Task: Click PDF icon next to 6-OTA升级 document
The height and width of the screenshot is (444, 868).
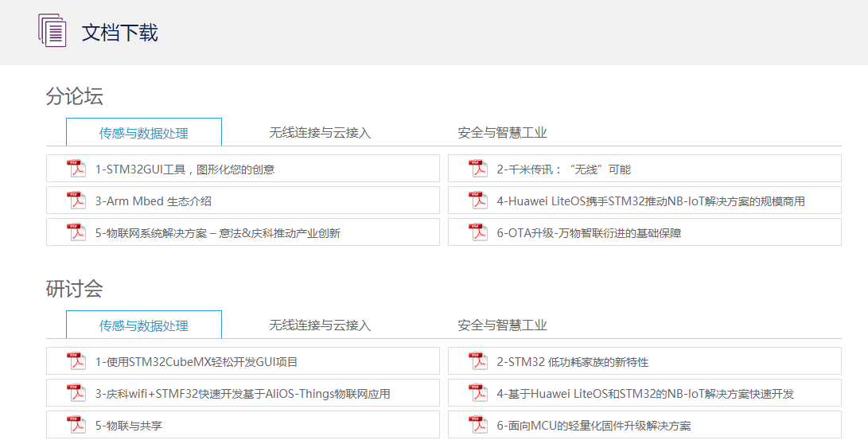Action: (478, 232)
